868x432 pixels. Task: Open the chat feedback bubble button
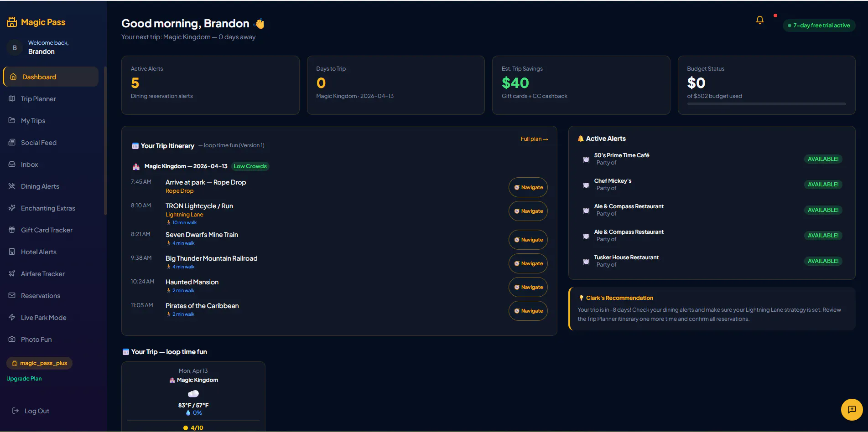click(852, 410)
